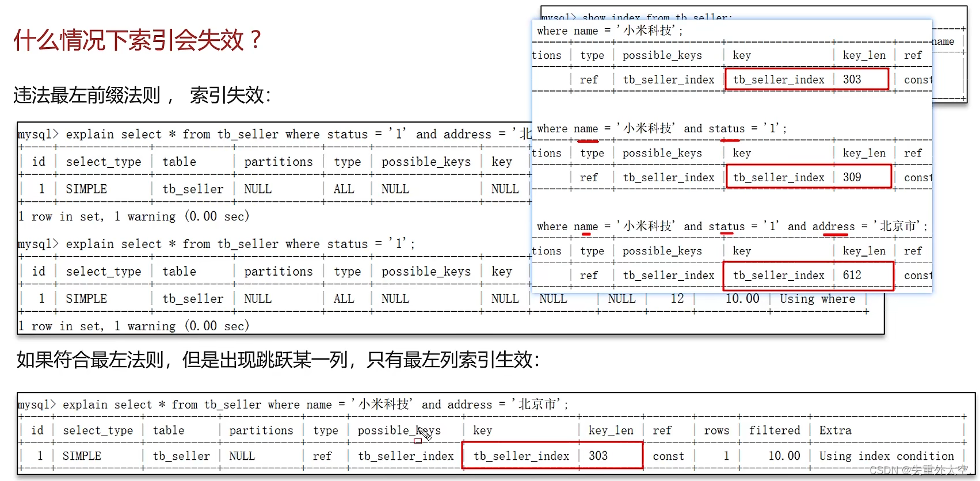Screen dimensions: 980x481
Task: Click type ALL in status-only query result
Action: pos(344,299)
